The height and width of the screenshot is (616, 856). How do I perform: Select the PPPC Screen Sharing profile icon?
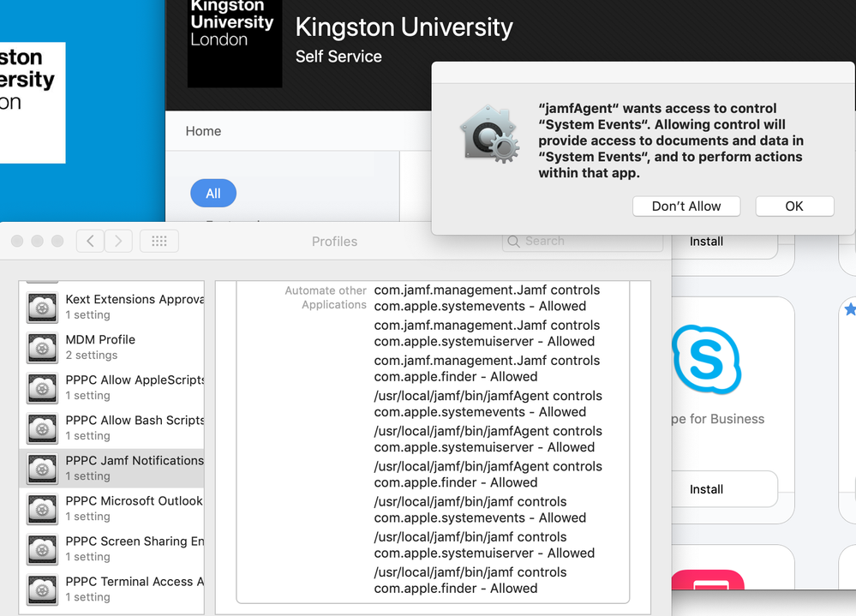pos(43,549)
